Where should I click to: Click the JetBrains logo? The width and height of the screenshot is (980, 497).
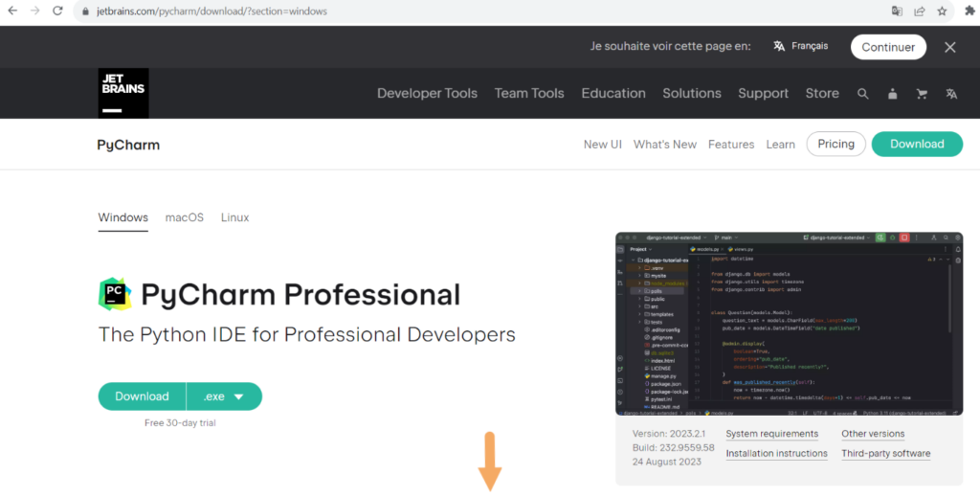click(x=123, y=93)
